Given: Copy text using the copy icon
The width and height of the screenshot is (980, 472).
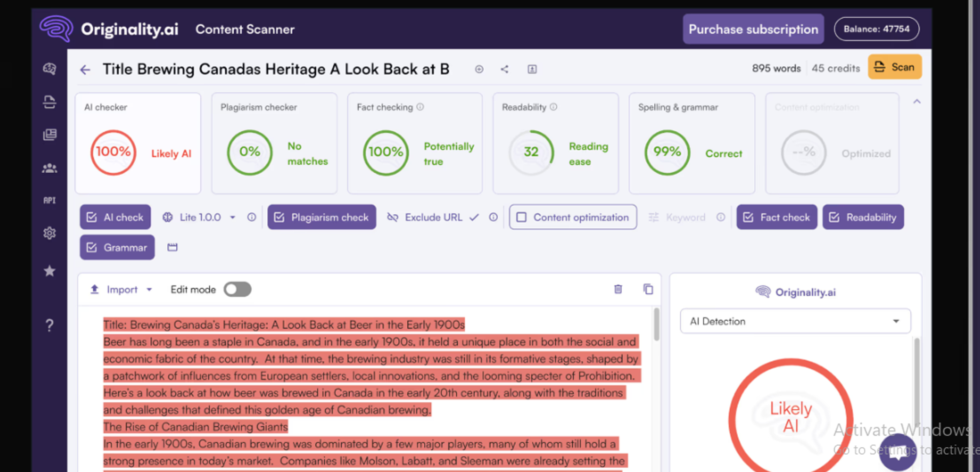Looking at the screenshot, I should click(x=648, y=289).
